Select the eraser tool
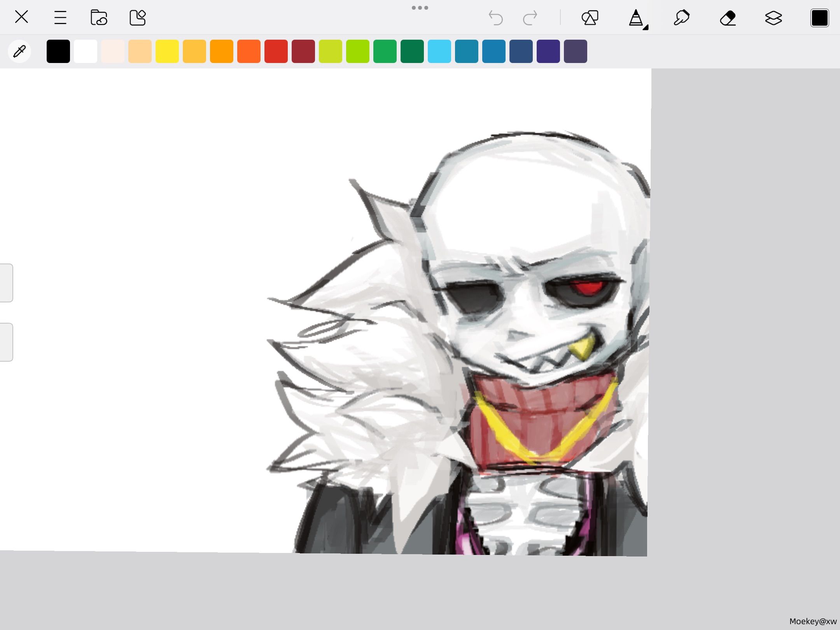Screen dimensions: 840x630 [728, 18]
